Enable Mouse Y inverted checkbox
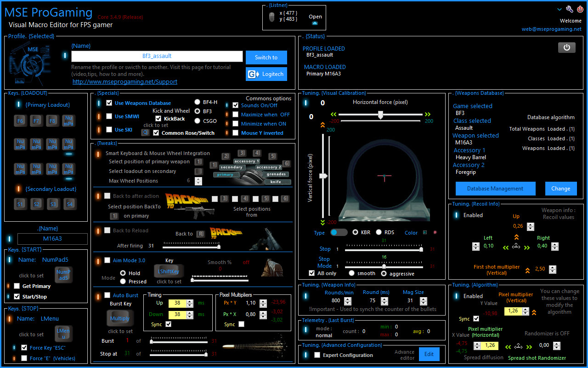This screenshot has width=588, height=368. [236, 133]
